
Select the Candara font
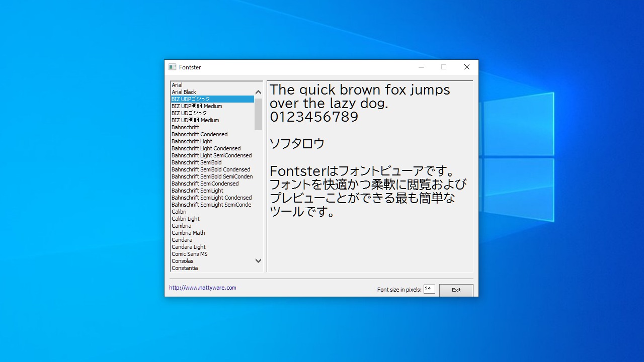[x=212, y=240]
